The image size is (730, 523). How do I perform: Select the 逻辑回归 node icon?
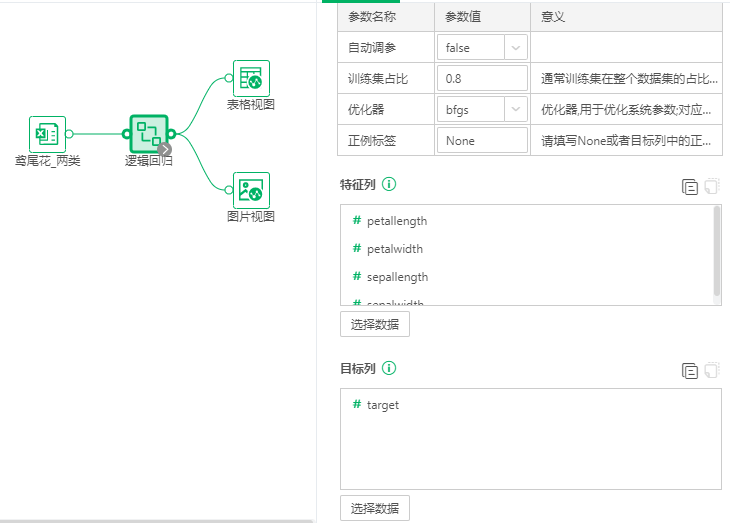point(148,133)
